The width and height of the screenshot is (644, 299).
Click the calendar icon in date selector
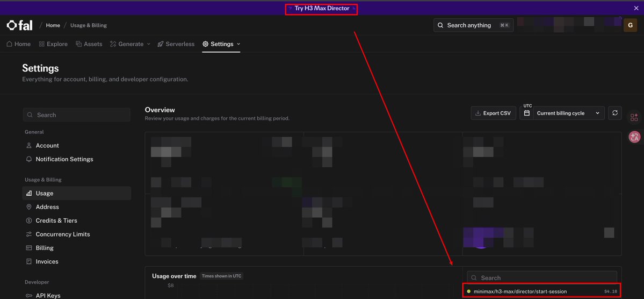(x=527, y=113)
